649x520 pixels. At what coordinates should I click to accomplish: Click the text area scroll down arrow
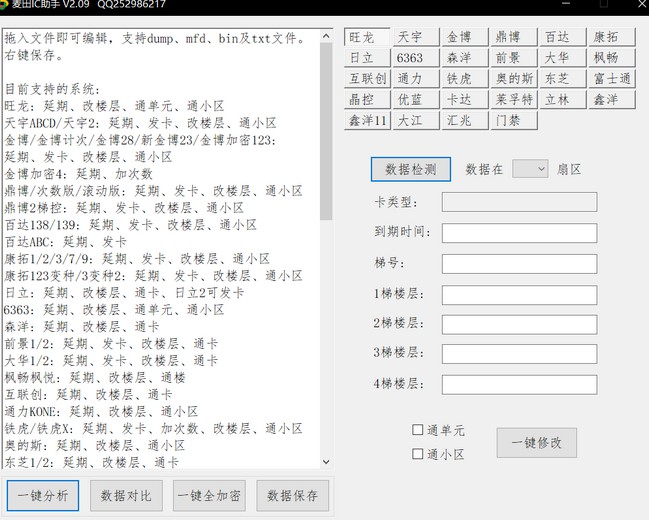click(326, 462)
